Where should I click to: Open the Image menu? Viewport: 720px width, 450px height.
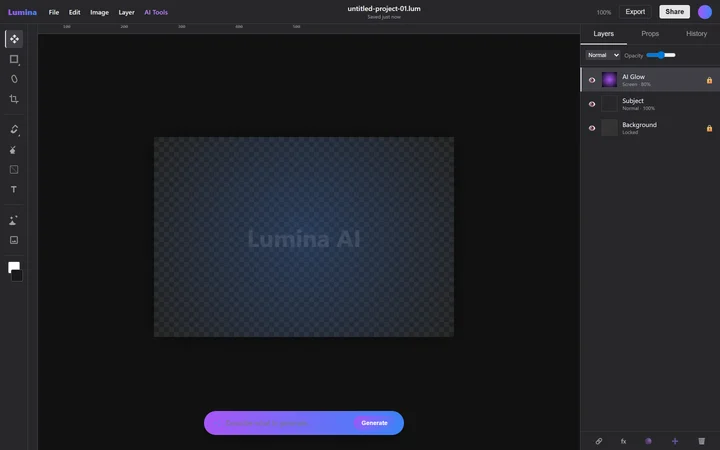tap(99, 12)
